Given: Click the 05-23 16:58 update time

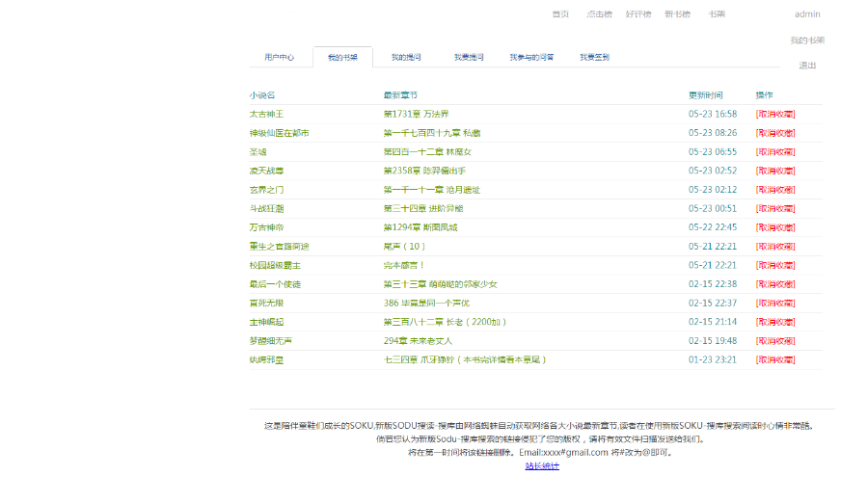Looking at the screenshot, I should pyautogui.click(x=713, y=114).
